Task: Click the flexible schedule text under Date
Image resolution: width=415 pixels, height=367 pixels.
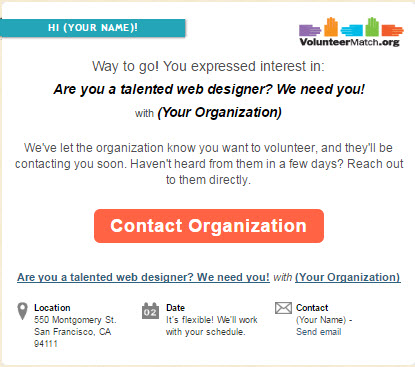Action: (x=212, y=326)
